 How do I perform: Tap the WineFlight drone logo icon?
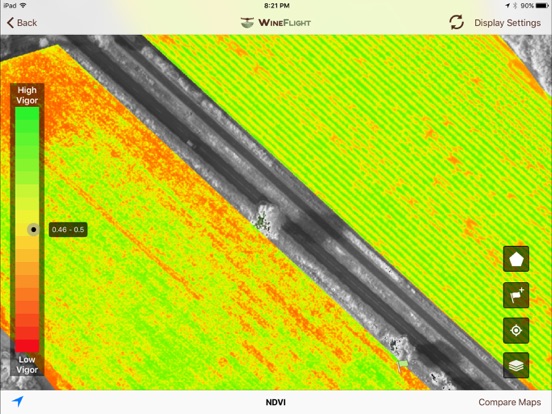[247, 23]
